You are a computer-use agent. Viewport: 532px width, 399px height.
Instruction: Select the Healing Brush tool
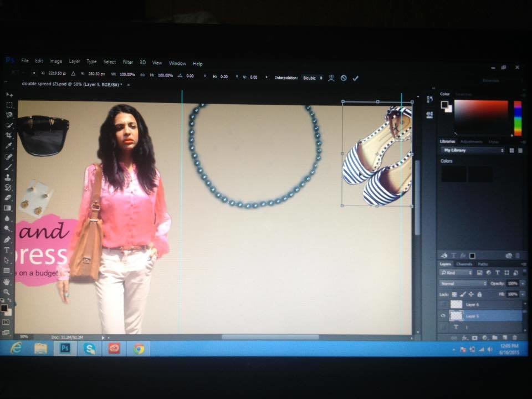click(x=9, y=156)
